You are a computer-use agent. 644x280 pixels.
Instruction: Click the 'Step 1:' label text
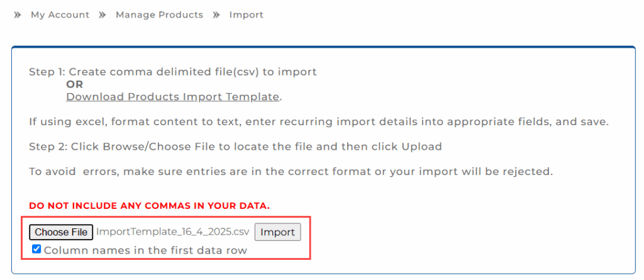[47, 72]
